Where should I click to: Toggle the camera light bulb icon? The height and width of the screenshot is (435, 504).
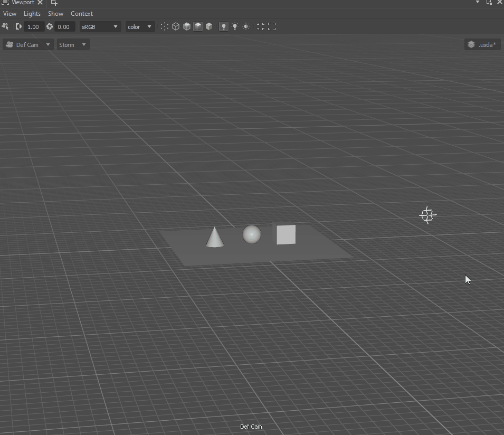(x=235, y=26)
